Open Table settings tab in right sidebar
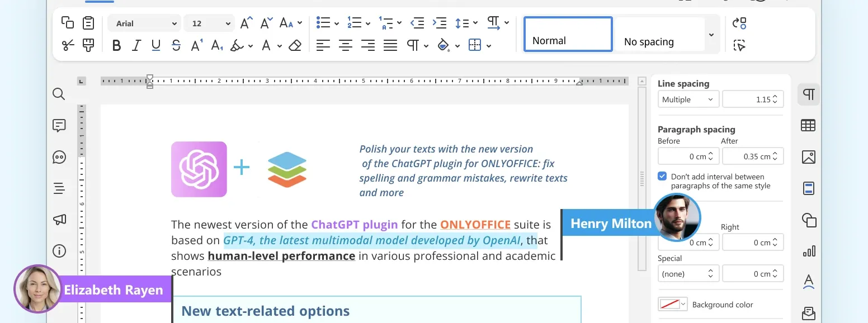Image resolution: width=868 pixels, height=323 pixels. point(808,126)
